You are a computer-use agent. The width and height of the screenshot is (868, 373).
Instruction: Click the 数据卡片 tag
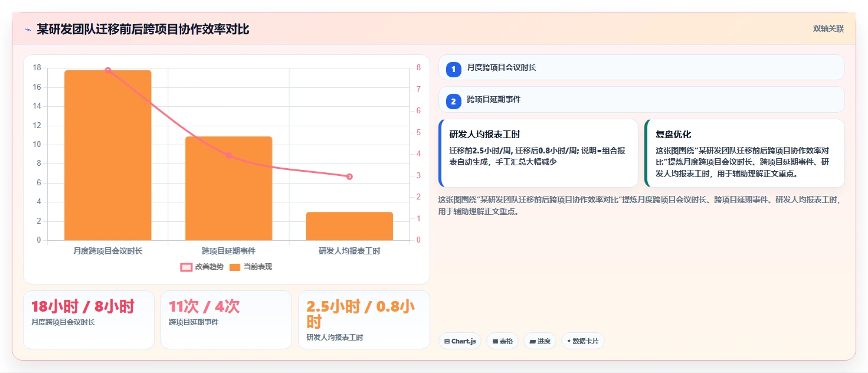[x=582, y=341]
